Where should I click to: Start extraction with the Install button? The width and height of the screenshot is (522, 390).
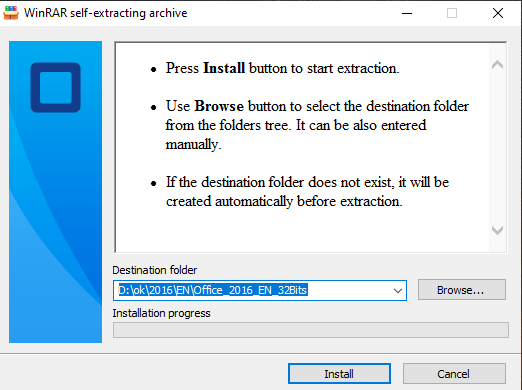(x=339, y=374)
